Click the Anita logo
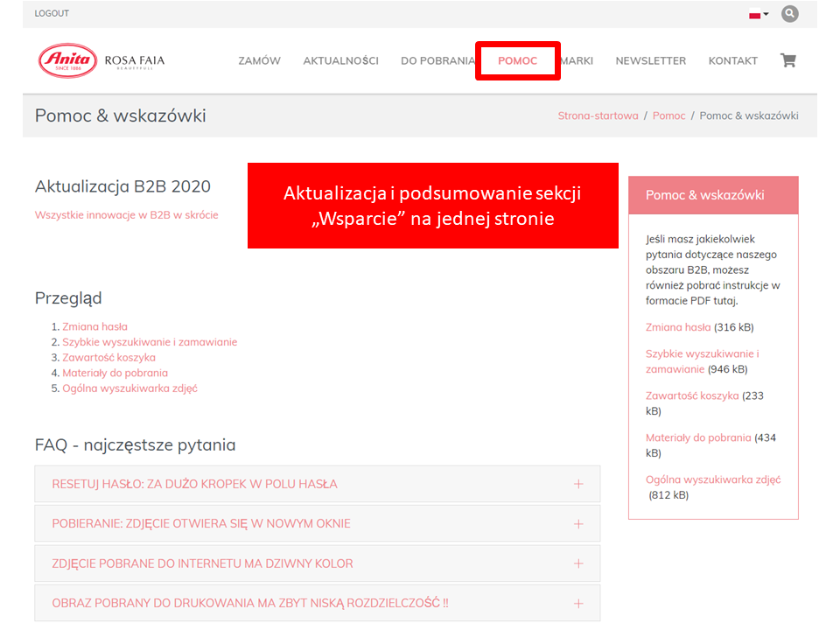This screenshot has height=630, width=840. click(x=67, y=60)
